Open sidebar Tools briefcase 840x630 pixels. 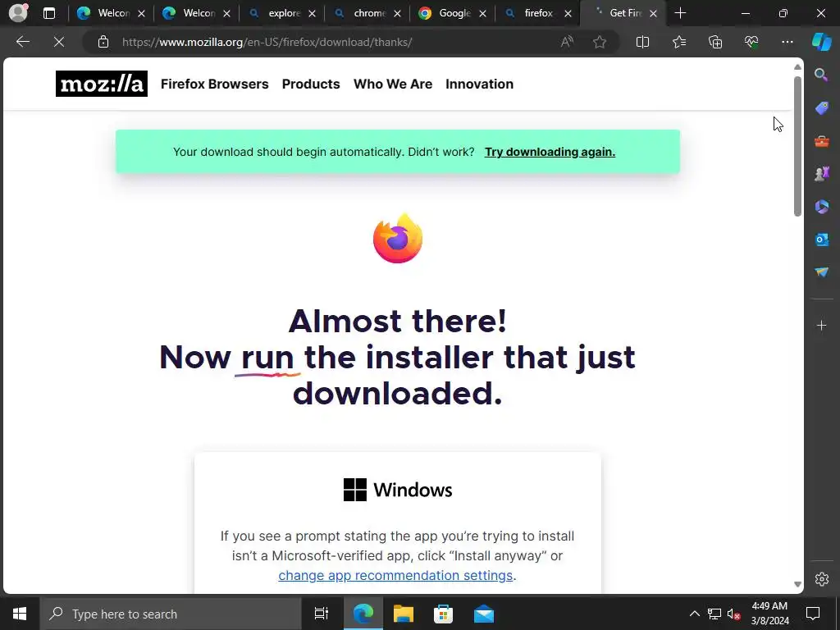821,141
